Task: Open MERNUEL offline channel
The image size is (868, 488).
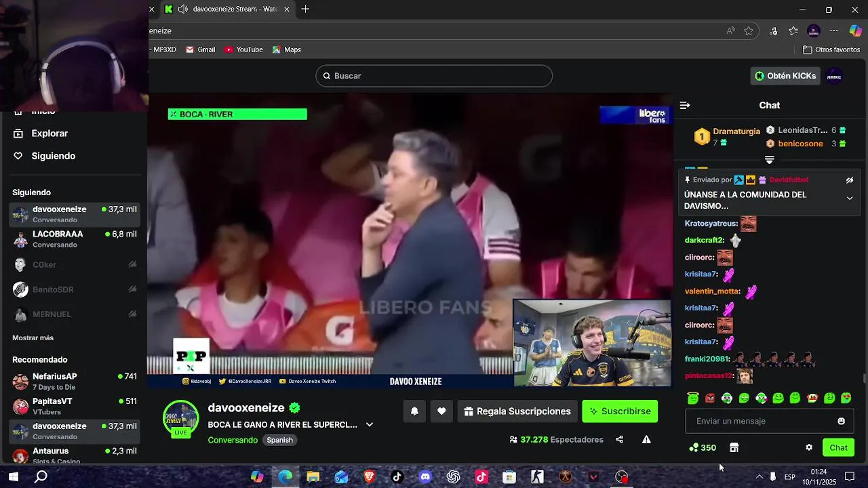Action: coord(75,314)
